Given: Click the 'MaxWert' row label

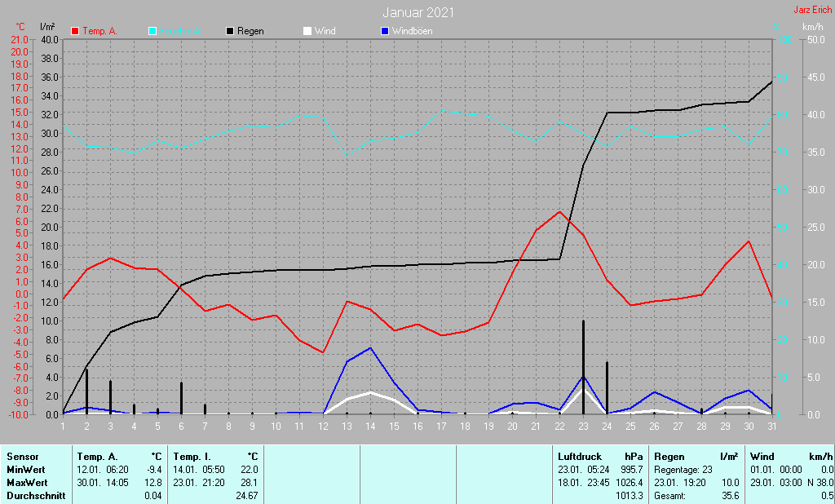Looking at the screenshot, I should point(27,483).
